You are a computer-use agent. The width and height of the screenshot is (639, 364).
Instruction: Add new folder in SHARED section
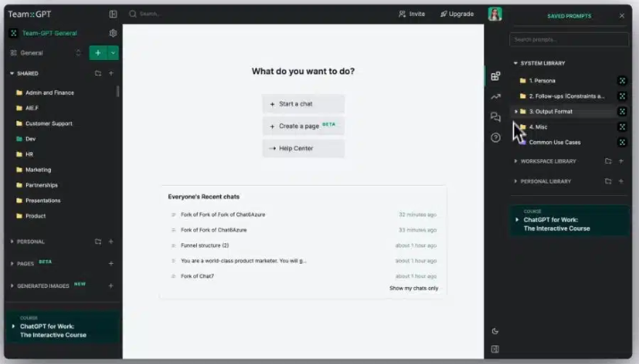tap(98, 73)
